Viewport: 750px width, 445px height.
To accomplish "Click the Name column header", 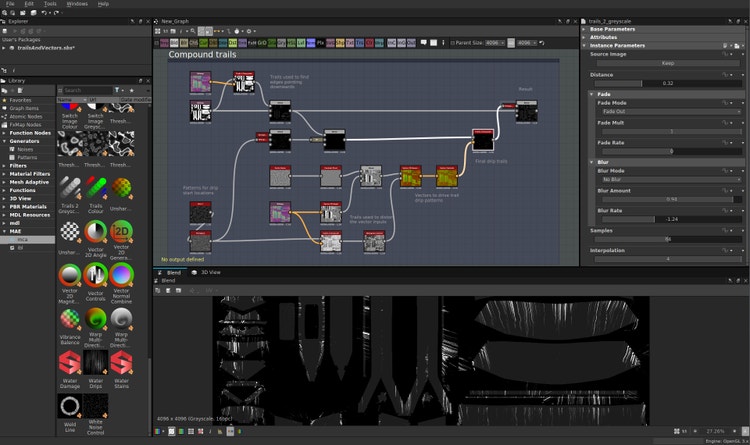I will (66, 100).
